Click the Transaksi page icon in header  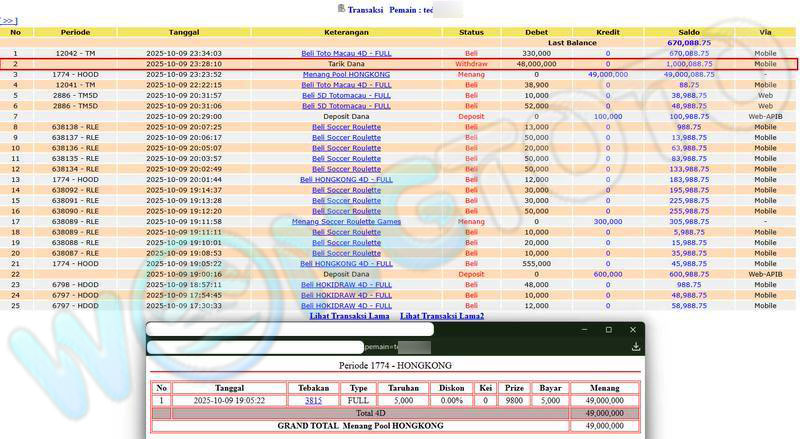pyautogui.click(x=341, y=8)
